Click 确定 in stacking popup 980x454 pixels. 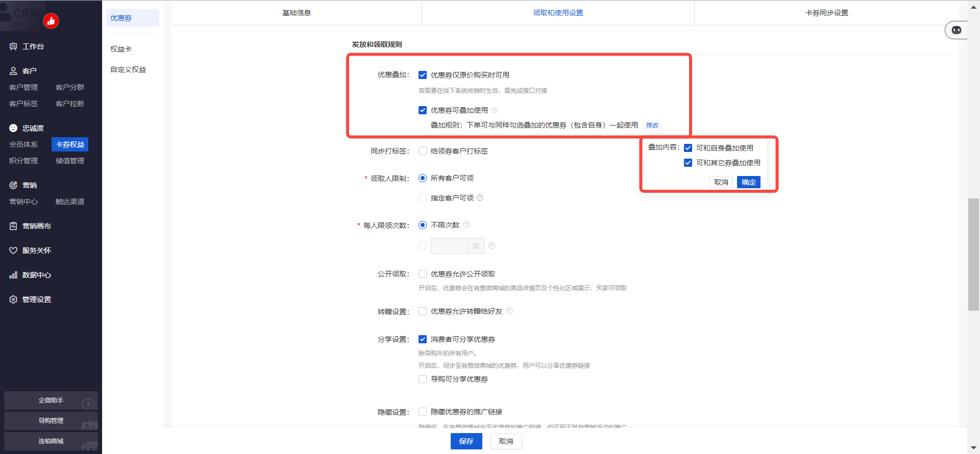click(749, 182)
